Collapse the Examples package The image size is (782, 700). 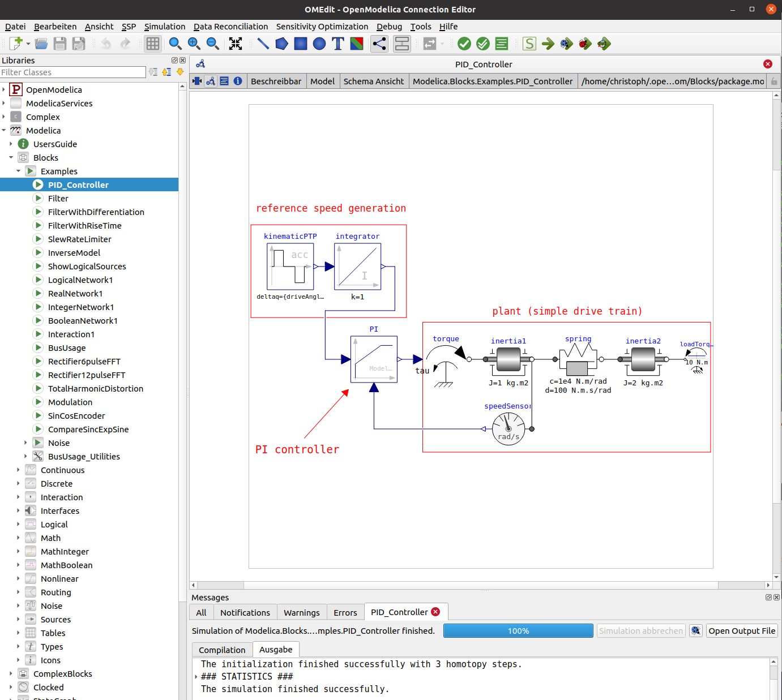tap(18, 171)
